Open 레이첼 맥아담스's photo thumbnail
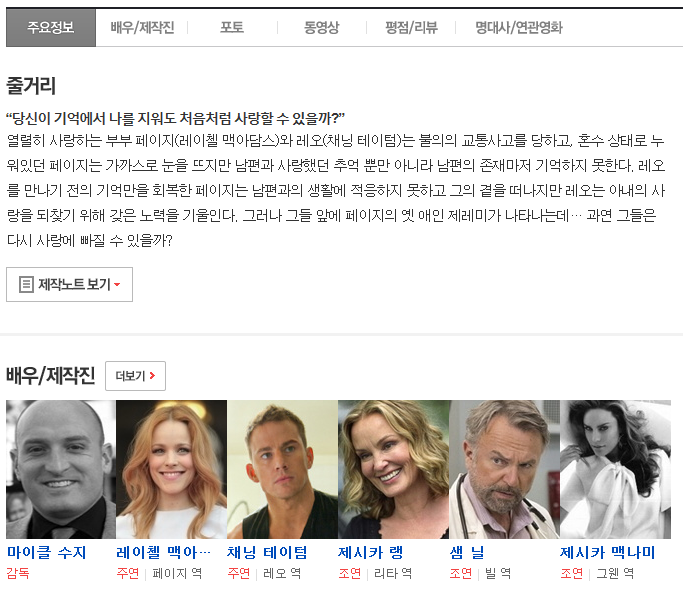This screenshot has width=683, height=610. 171,469
